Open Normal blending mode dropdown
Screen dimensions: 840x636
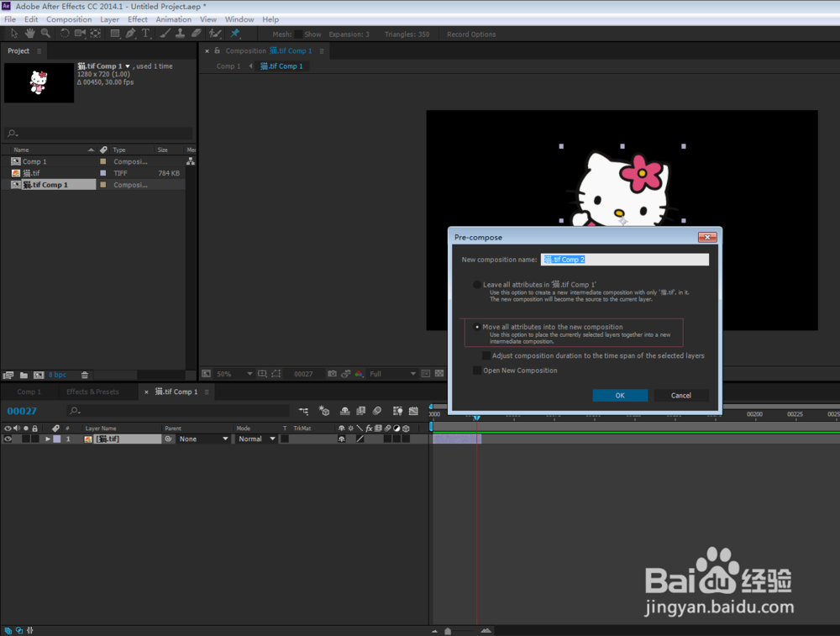point(256,439)
